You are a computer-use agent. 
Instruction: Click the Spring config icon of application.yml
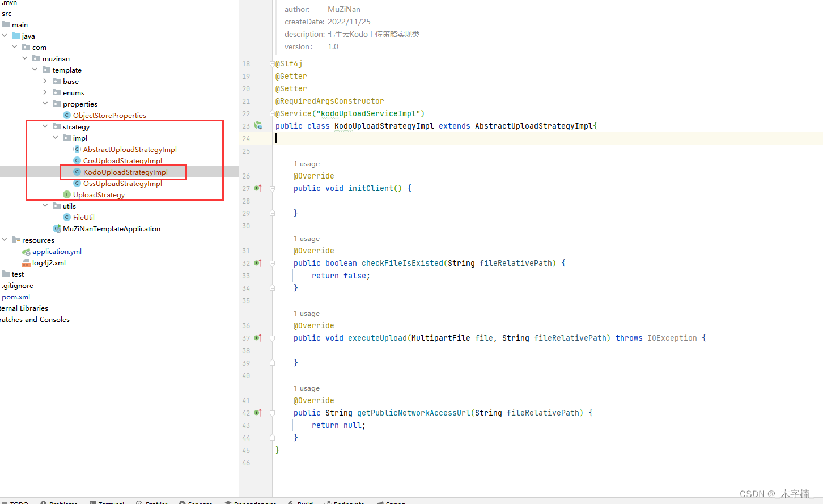pyautogui.click(x=26, y=252)
